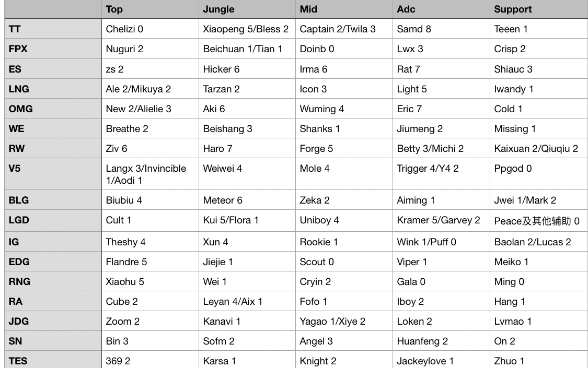This screenshot has width=588, height=368.
Task: Click the Hicker 6 jungle cell
Action: (x=247, y=69)
